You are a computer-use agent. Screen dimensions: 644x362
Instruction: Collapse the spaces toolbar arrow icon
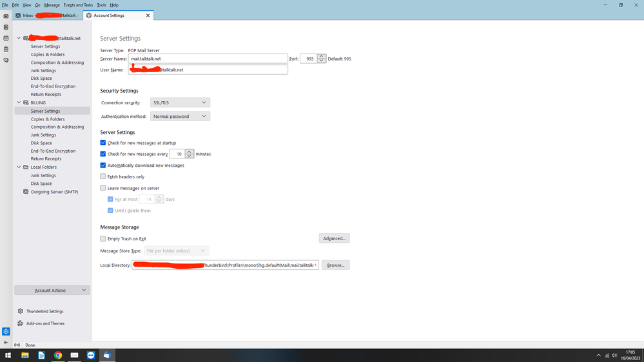click(6, 342)
